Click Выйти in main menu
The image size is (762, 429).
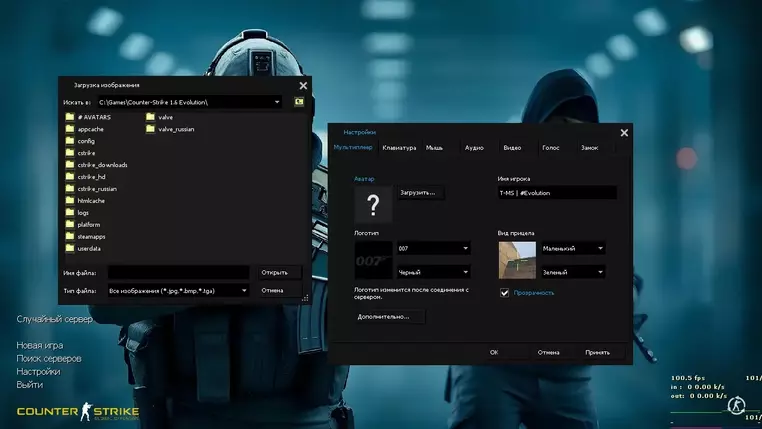click(x=30, y=385)
